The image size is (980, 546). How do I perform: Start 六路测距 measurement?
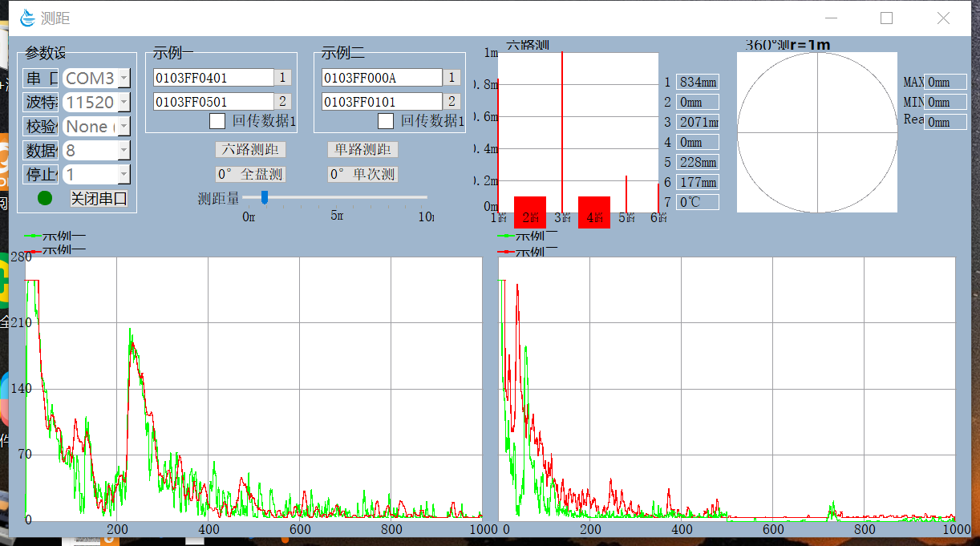coord(250,150)
